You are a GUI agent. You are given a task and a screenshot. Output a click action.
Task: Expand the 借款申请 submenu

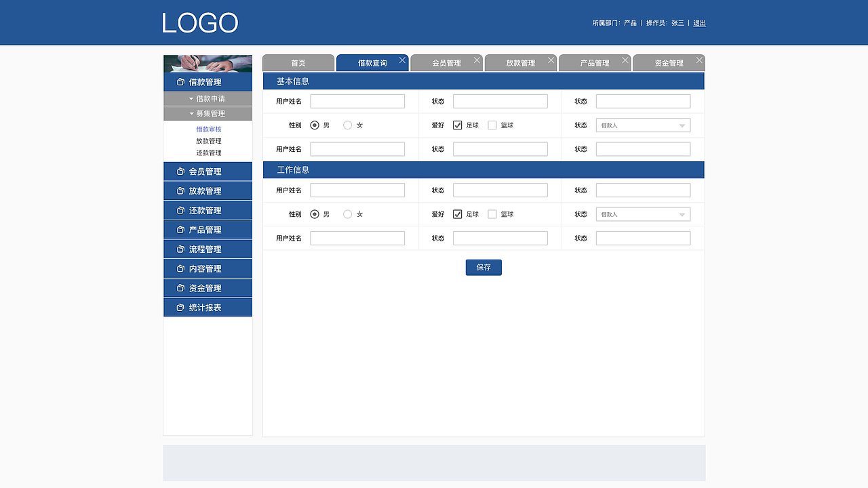tap(208, 99)
